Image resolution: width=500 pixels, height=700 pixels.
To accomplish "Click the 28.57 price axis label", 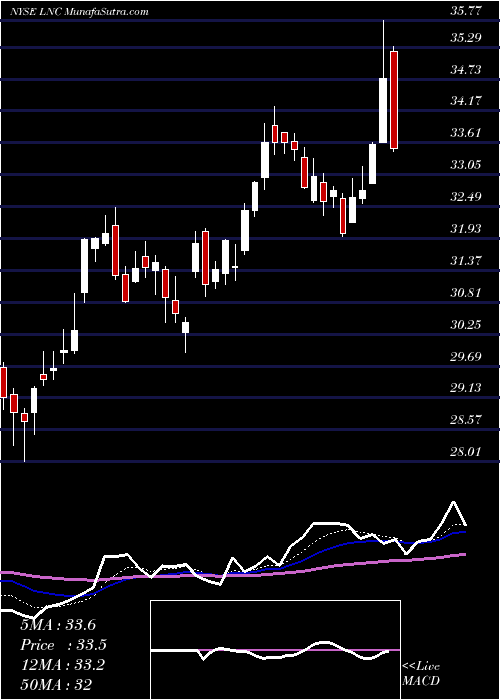I will click(x=465, y=420).
